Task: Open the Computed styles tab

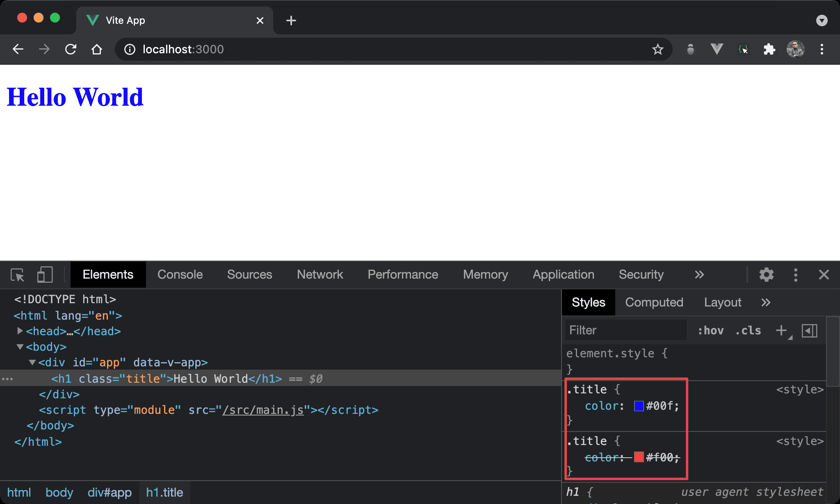Action: pos(654,302)
